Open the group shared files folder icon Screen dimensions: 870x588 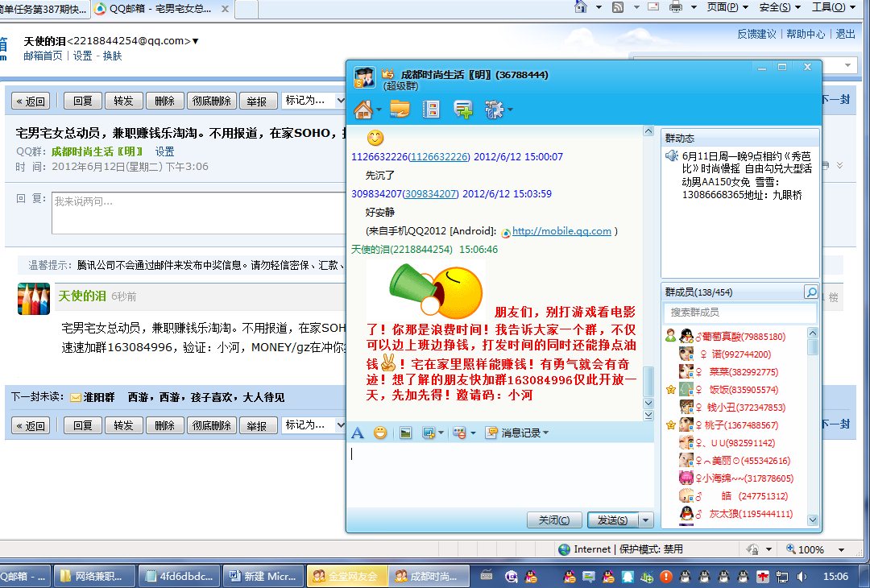[x=400, y=109]
